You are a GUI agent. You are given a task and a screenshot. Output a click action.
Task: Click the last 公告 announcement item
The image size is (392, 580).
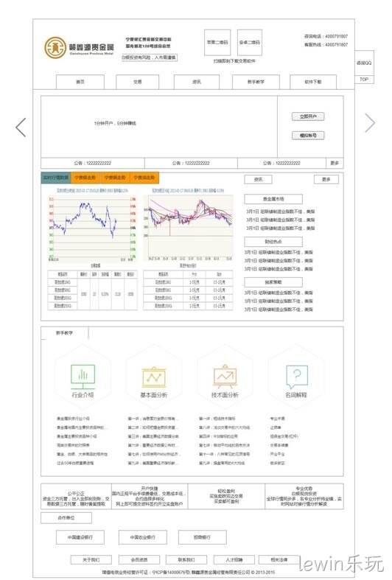281,163
